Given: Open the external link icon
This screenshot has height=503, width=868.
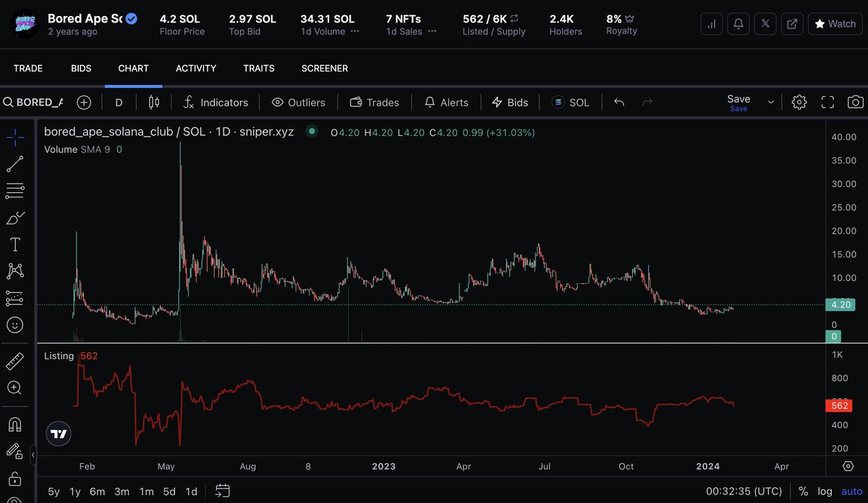Looking at the screenshot, I should point(793,24).
